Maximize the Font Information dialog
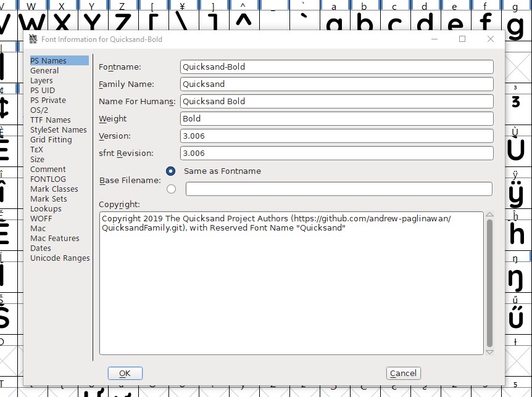The width and height of the screenshot is (532, 397). click(462, 39)
